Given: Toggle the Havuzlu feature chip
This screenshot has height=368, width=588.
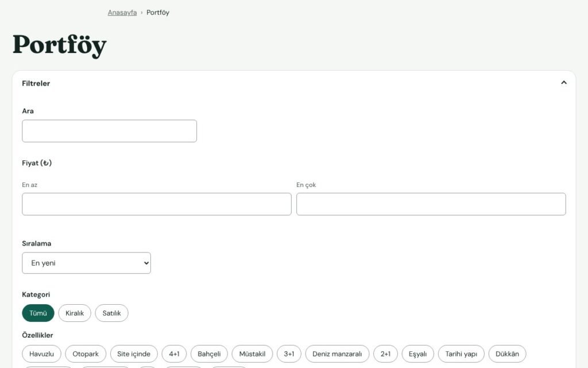Looking at the screenshot, I should pos(41,354).
